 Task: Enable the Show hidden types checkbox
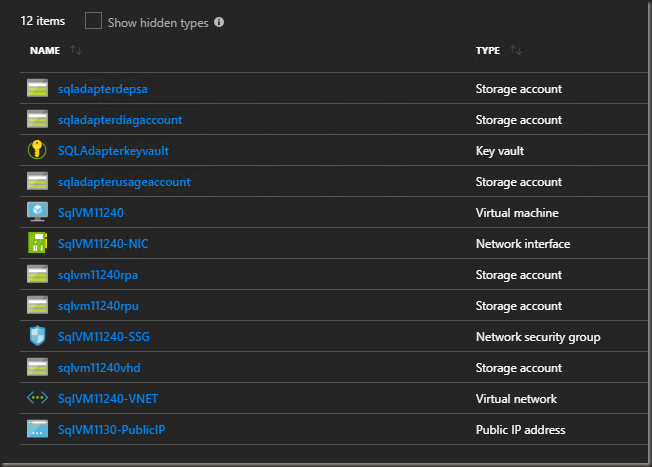click(x=93, y=21)
